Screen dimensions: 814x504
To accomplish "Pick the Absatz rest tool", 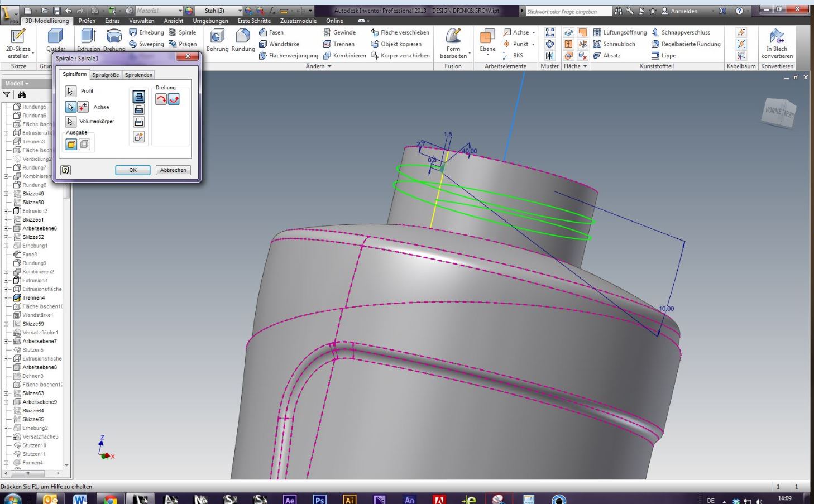I will pos(606,56).
